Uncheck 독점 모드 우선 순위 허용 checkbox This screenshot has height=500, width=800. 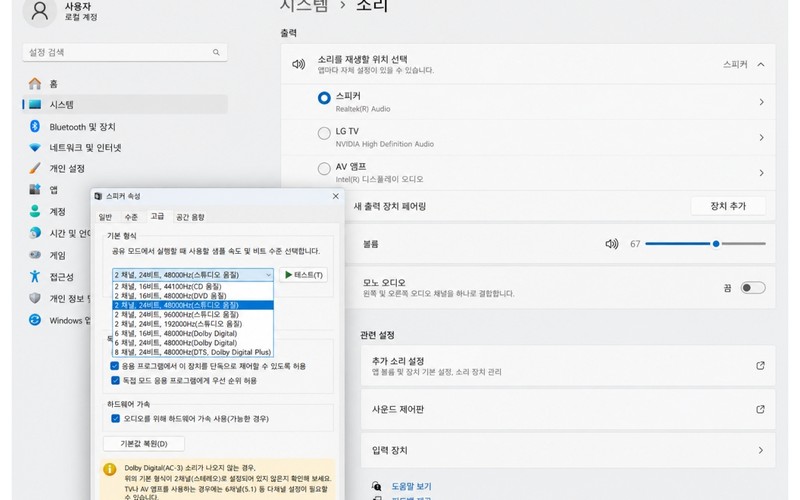click(115, 380)
